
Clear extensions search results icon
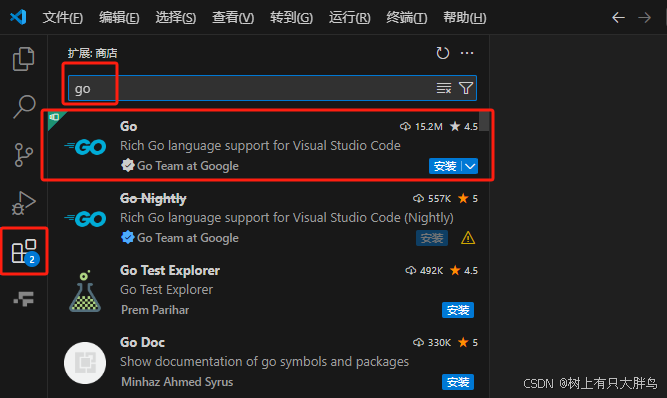point(444,88)
